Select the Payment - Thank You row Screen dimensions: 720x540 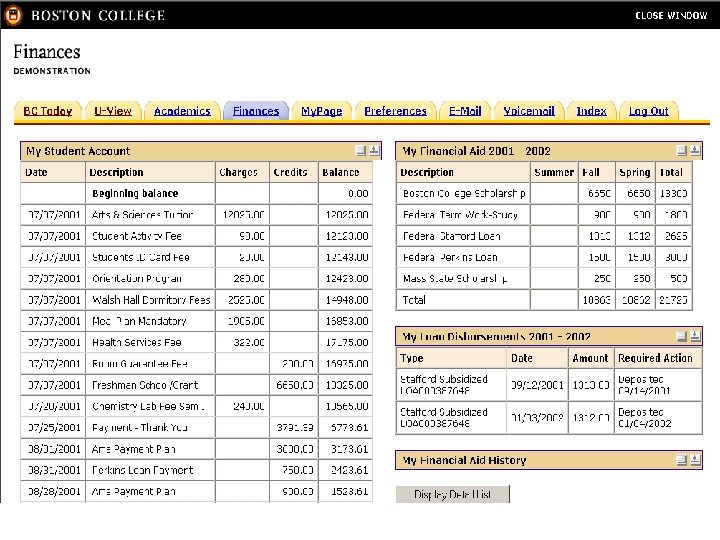point(196,428)
